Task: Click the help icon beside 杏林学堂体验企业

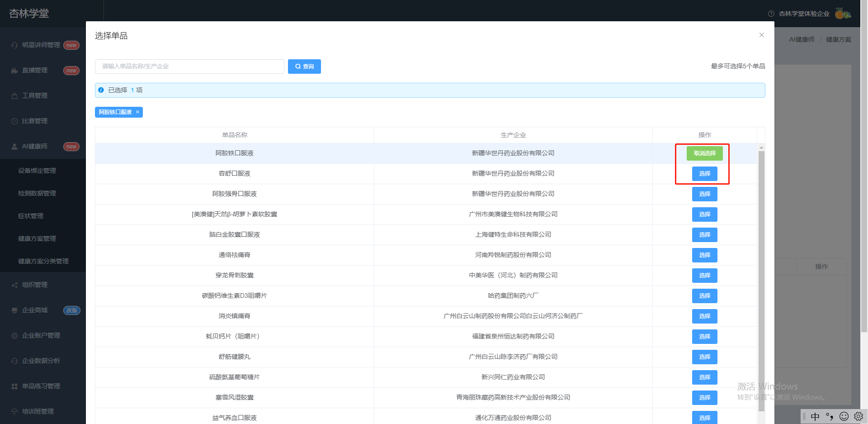Action: tap(771, 14)
